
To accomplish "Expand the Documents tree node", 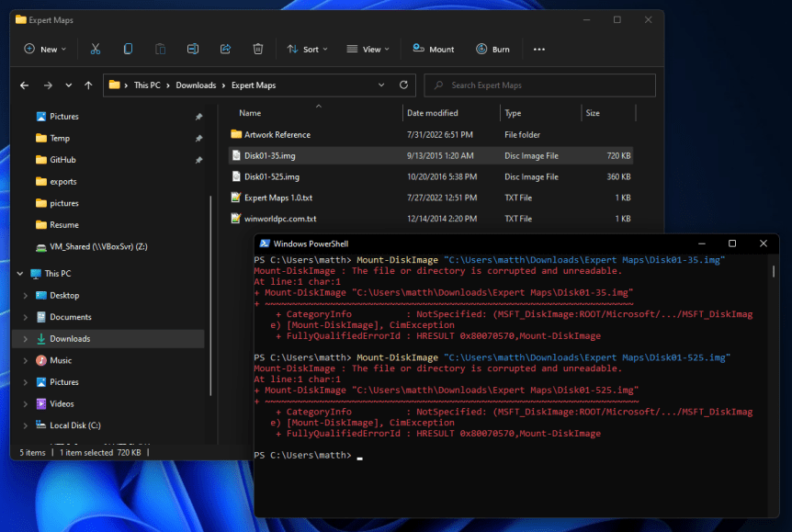I will [25, 317].
